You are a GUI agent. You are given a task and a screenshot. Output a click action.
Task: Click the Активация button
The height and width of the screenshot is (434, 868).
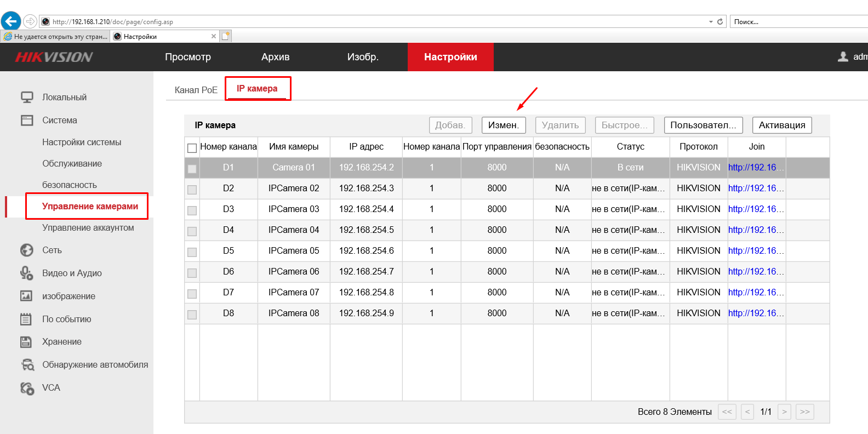[x=781, y=125]
